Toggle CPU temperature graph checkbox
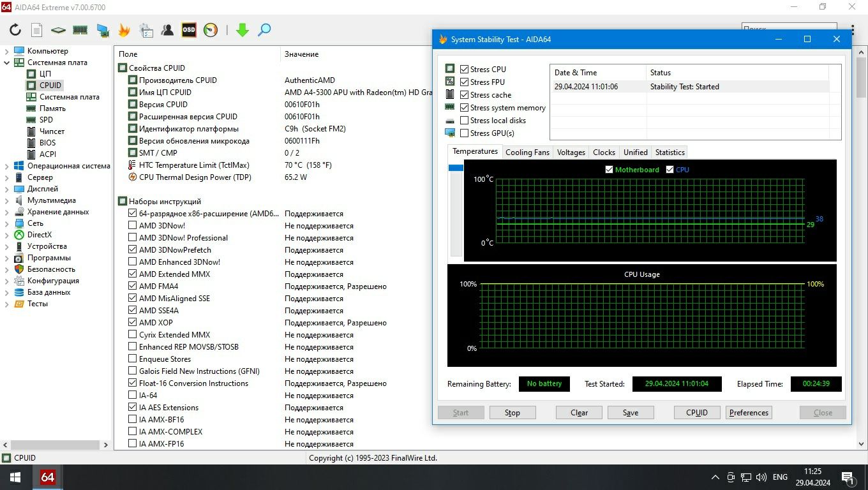868x490 pixels. coord(670,170)
